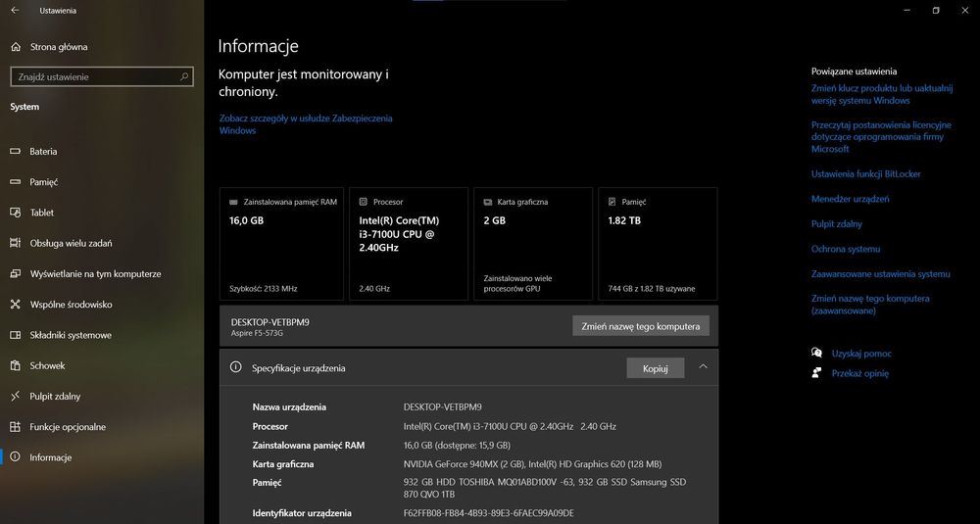Select the Funkcje opcjonalne icon

16,427
